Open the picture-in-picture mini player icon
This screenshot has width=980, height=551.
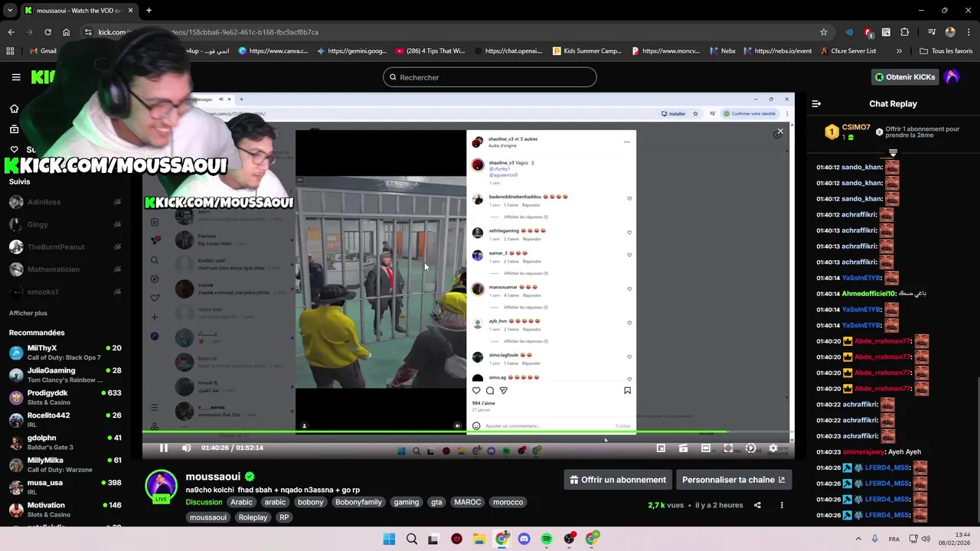[x=661, y=448]
